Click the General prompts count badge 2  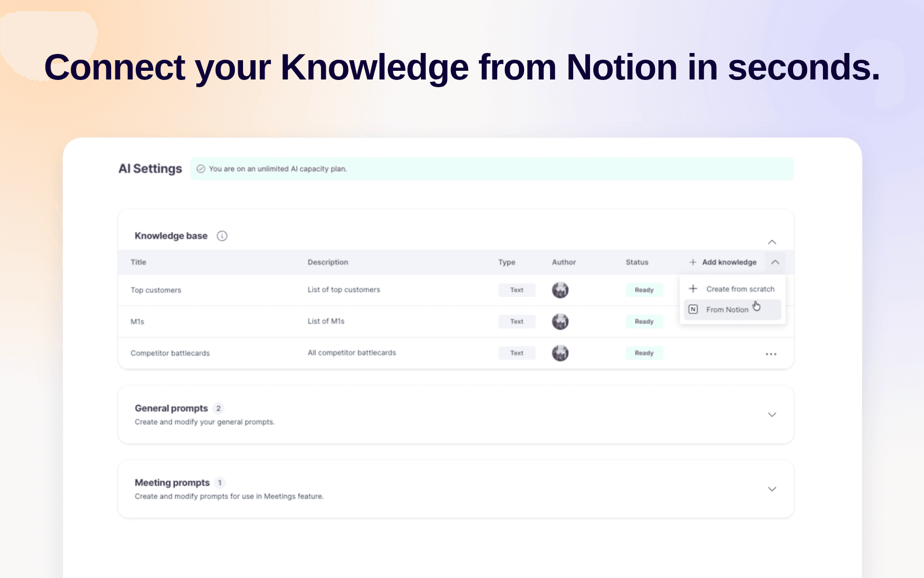pos(218,408)
